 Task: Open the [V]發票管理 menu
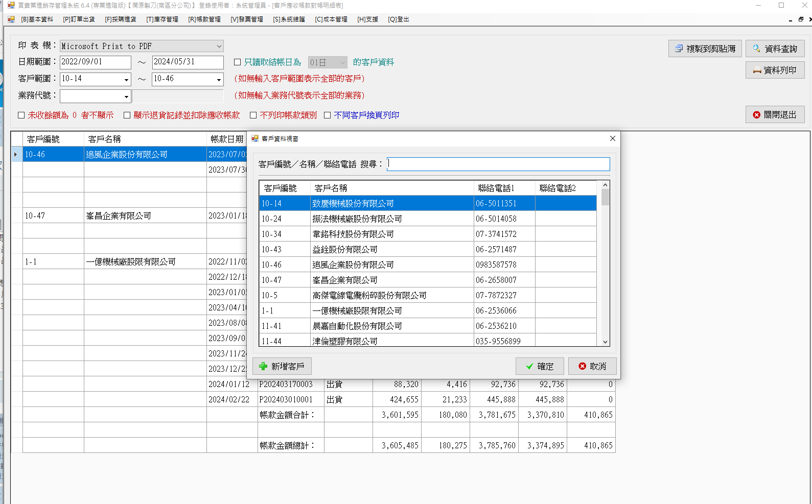[x=247, y=19]
